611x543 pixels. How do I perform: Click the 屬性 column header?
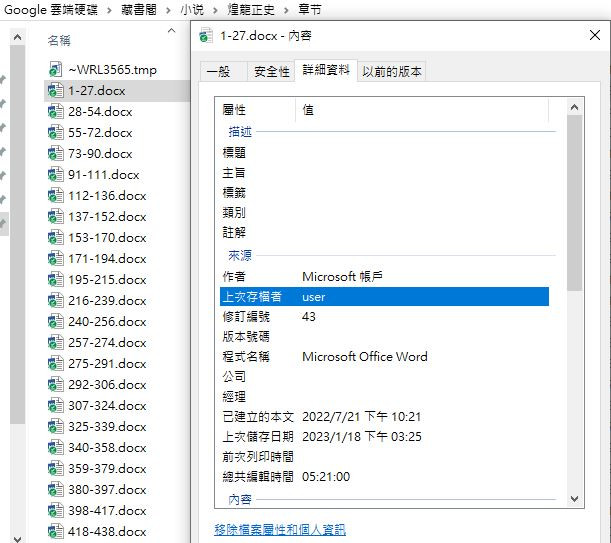pyautogui.click(x=257, y=110)
